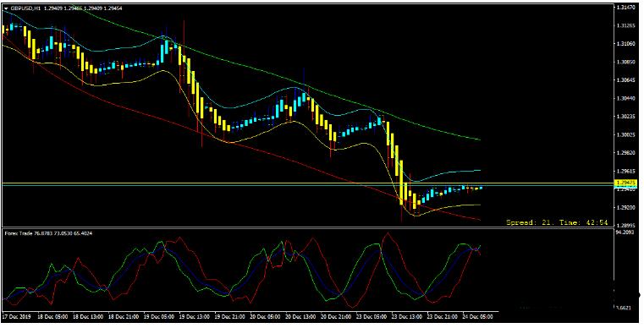
Task: Select the yellow horizontal price line
Action: tap(308, 183)
